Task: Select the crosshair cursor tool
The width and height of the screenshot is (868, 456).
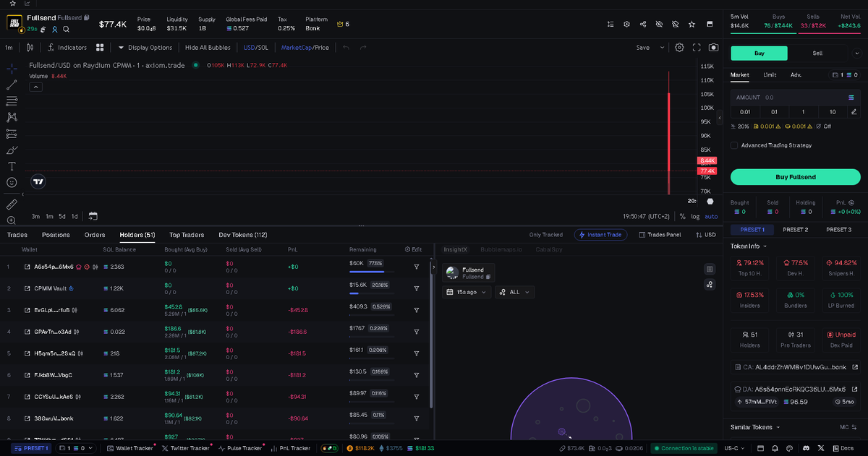Action: click(x=12, y=68)
